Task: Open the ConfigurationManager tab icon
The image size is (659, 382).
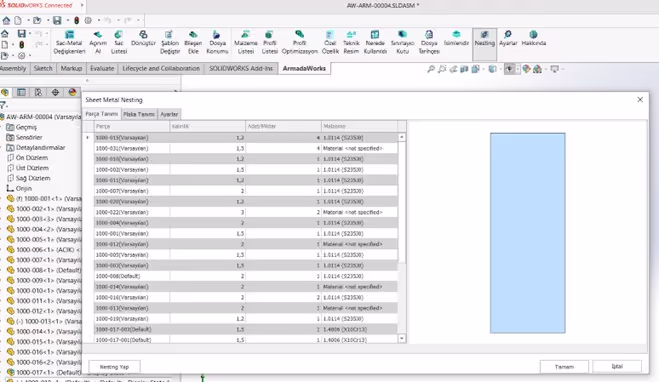Action: [38, 92]
